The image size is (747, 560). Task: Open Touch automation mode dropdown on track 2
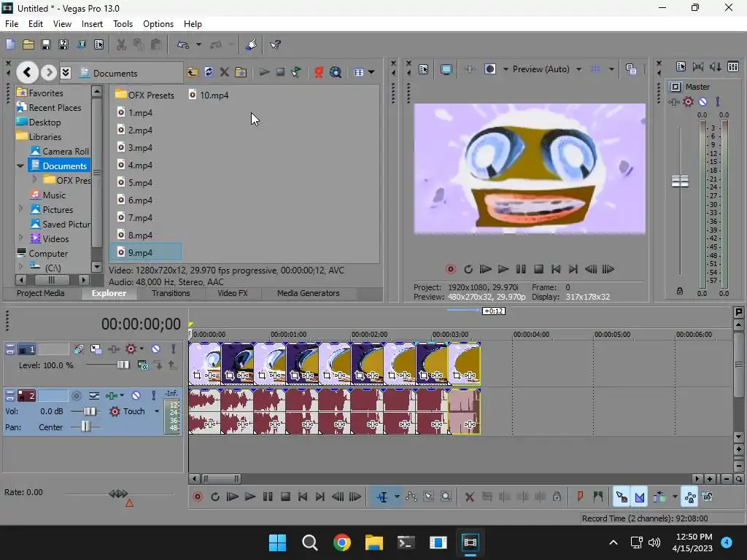[x=157, y=411]
